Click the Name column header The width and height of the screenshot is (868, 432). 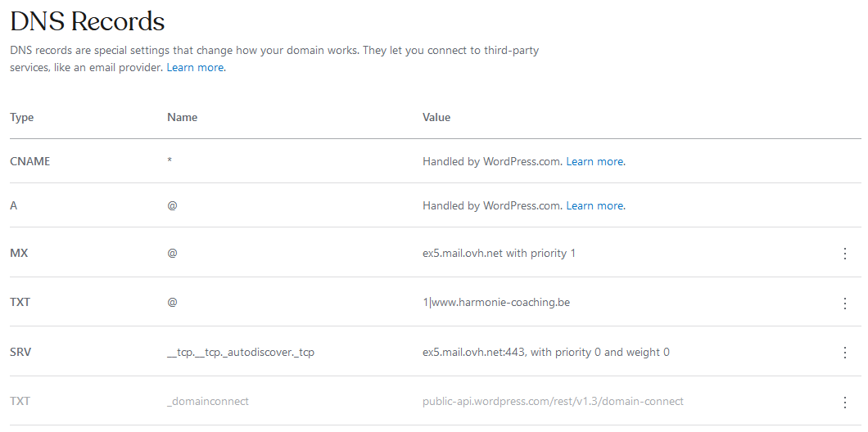[x=182, y=118]
